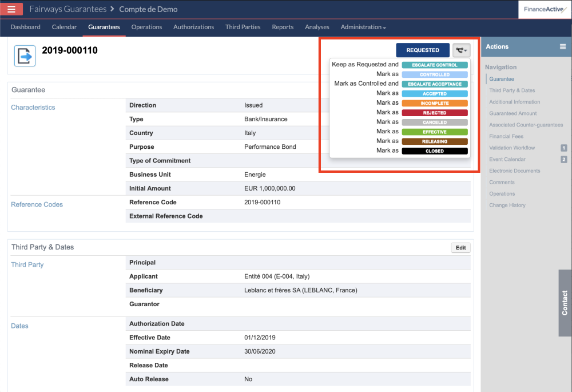Open the workflow status dropdown icon
572x392 pixels.
[462, 50]
